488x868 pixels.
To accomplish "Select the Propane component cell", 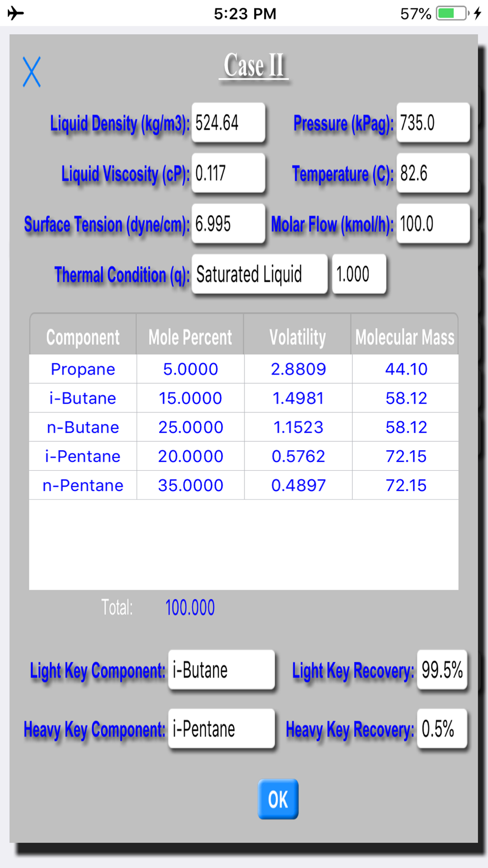I will [83, 369].
